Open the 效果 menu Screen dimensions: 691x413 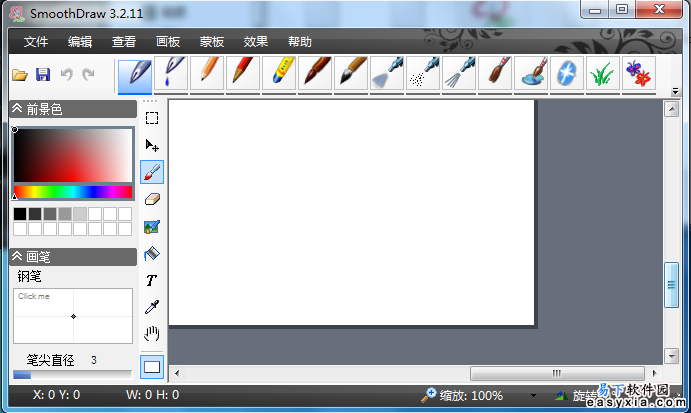(x=256, y=42)
